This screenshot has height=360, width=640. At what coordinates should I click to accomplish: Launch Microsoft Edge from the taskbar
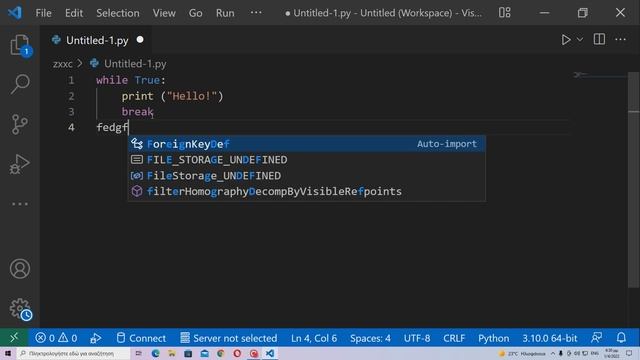(156, 353)
